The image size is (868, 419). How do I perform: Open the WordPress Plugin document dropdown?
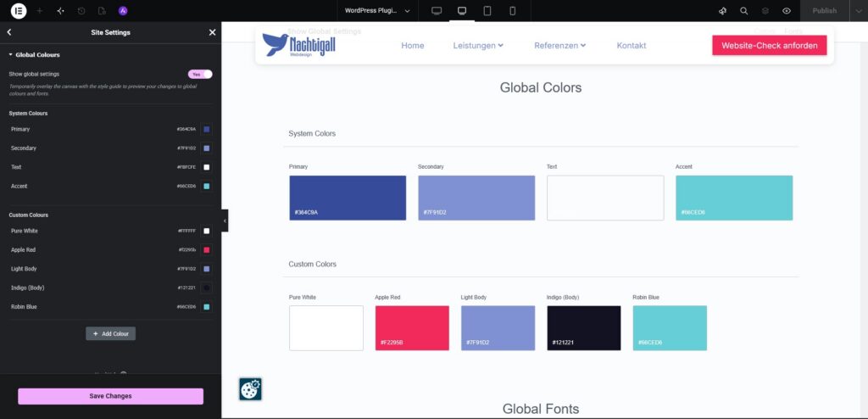[377, 10]
